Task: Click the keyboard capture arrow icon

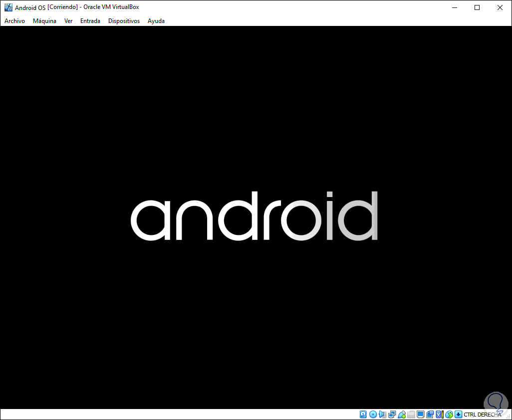Action: (x=459, y=415)
